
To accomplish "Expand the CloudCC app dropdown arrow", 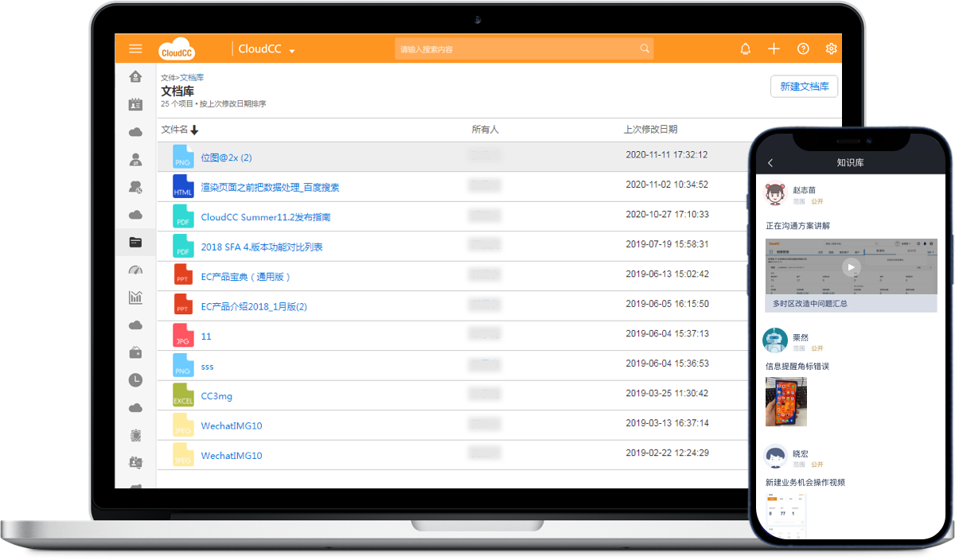I will [x=292, y=51].
